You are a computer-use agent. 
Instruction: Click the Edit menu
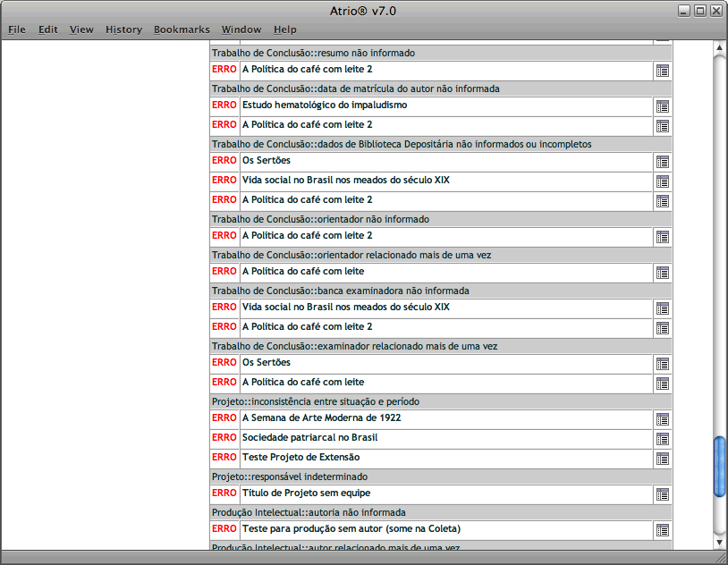[x=47, y=30]
